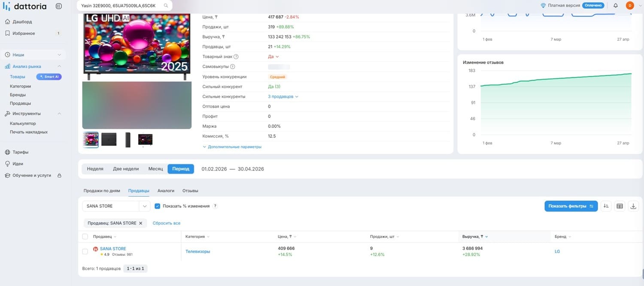Click the dattoria logo
The image size is (644, 286).
24,6
